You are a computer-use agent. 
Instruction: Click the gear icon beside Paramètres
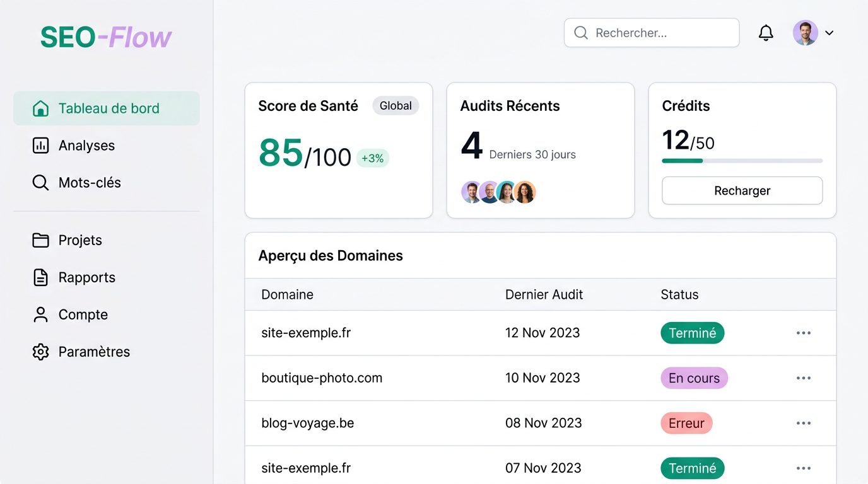(40, 352)
